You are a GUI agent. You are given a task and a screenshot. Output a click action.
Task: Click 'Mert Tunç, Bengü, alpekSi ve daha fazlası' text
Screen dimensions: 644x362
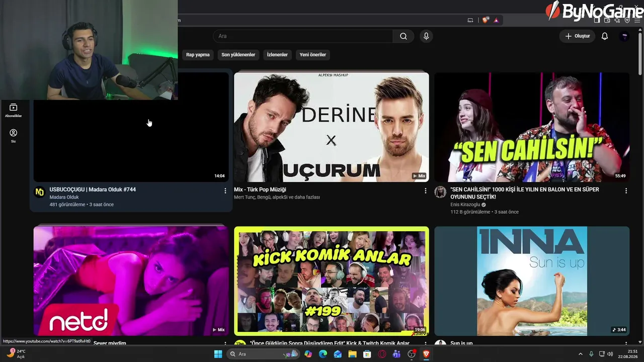click(277, 197)
